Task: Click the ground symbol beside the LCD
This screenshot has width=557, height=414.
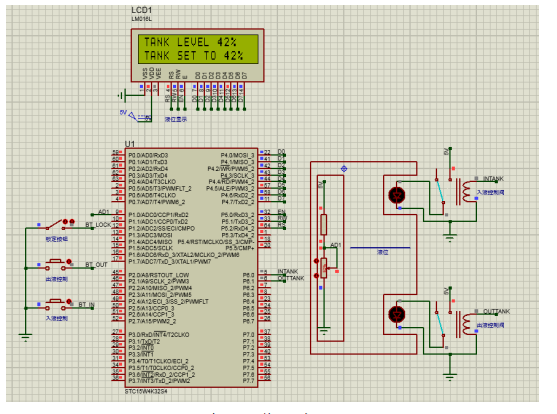Action: pyautogui.click(x=121, y=95)
